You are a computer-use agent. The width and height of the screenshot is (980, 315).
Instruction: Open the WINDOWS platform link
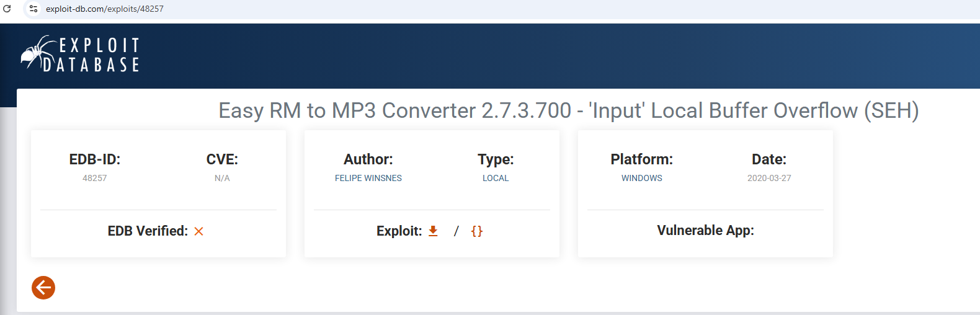pyautogui.click(x=641, y=178)
